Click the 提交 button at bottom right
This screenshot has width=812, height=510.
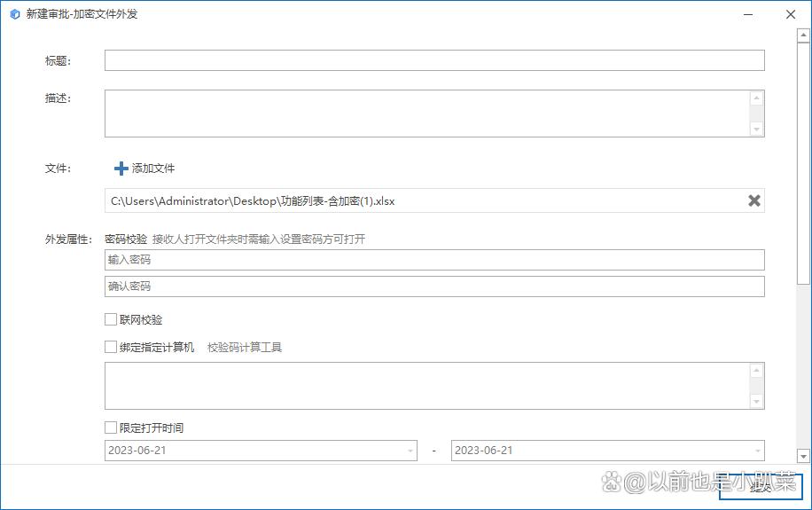point(761,487)
